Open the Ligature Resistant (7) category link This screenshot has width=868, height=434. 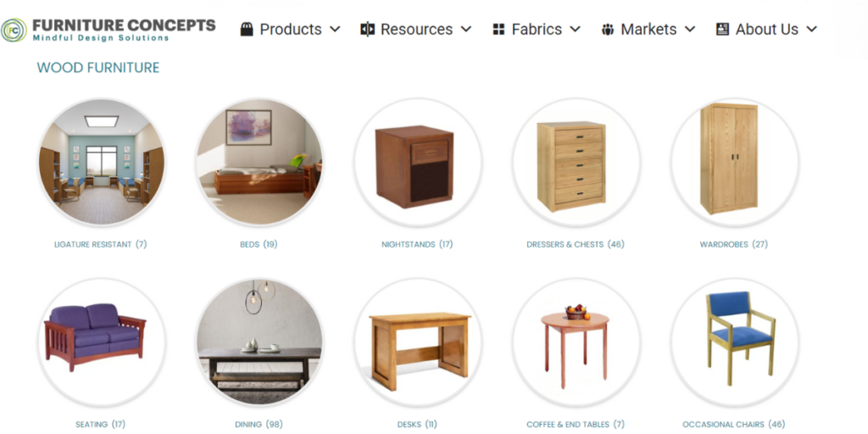101,244
